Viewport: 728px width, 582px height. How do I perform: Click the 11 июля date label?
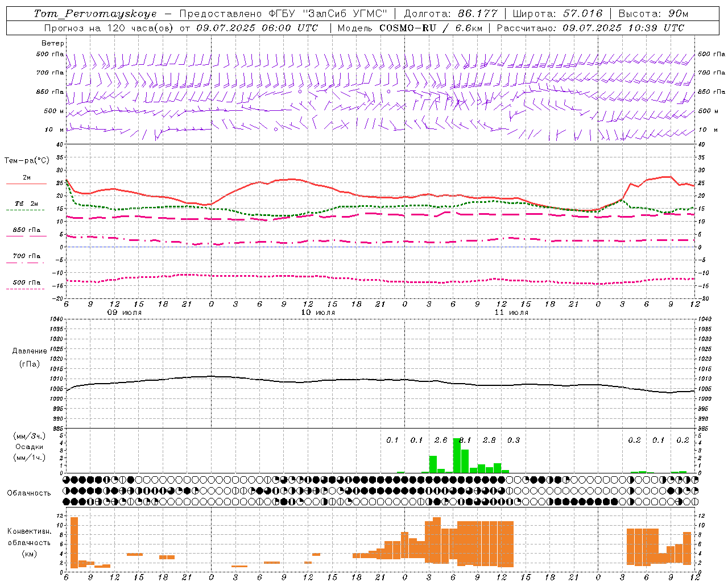[x=511, y=313]
